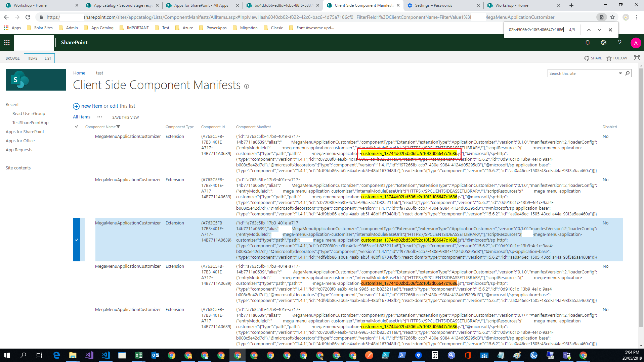Open the account avatar menu
644x362 pixels.
pyautogui.click(x=636, y=43)
